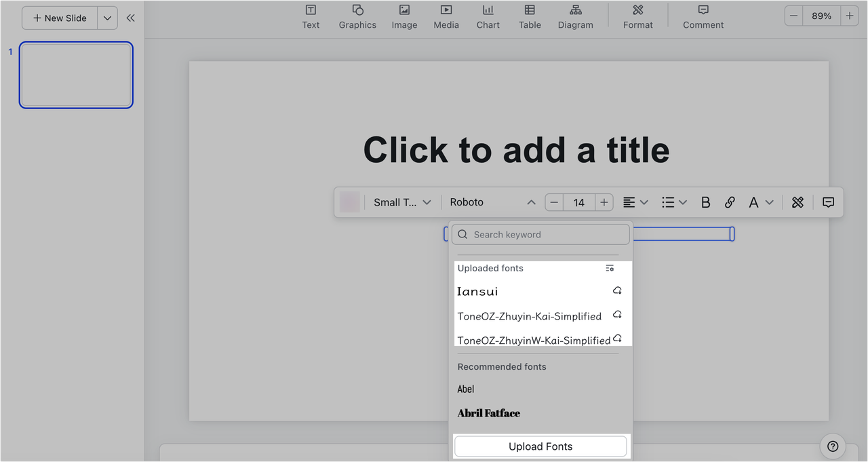Viewport: 868px width, 462px height.
Task: Click the comment icon in the floating toolbar
Action: pyautogui.click(x=828, y=202)
